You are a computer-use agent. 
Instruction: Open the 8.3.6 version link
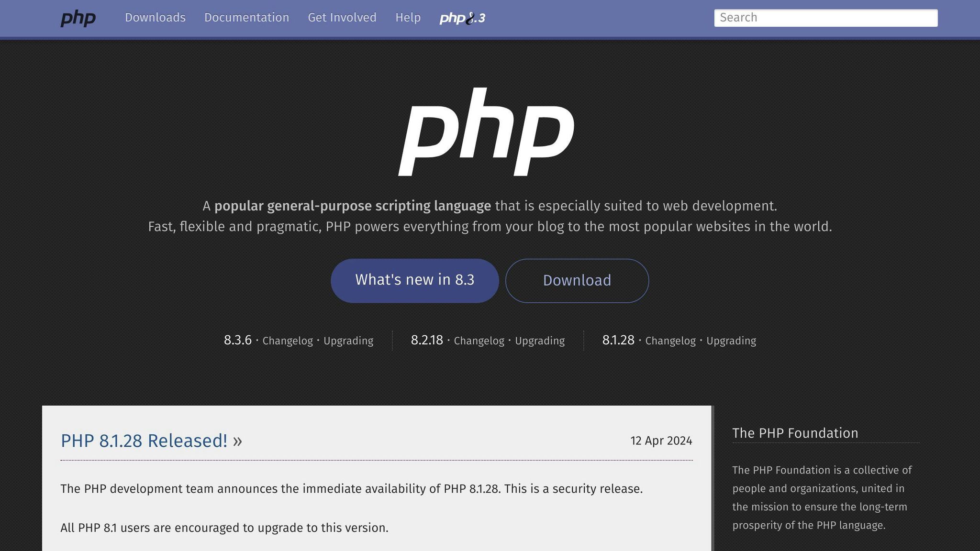pyautogui.click(x=238, y=340)
